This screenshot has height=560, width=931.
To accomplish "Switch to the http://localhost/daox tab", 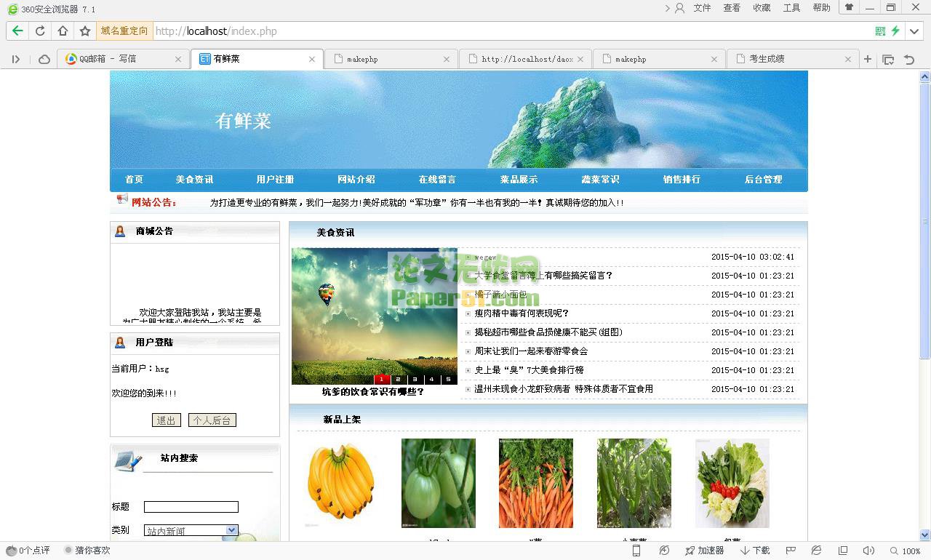I will click(x=525, y=59).
